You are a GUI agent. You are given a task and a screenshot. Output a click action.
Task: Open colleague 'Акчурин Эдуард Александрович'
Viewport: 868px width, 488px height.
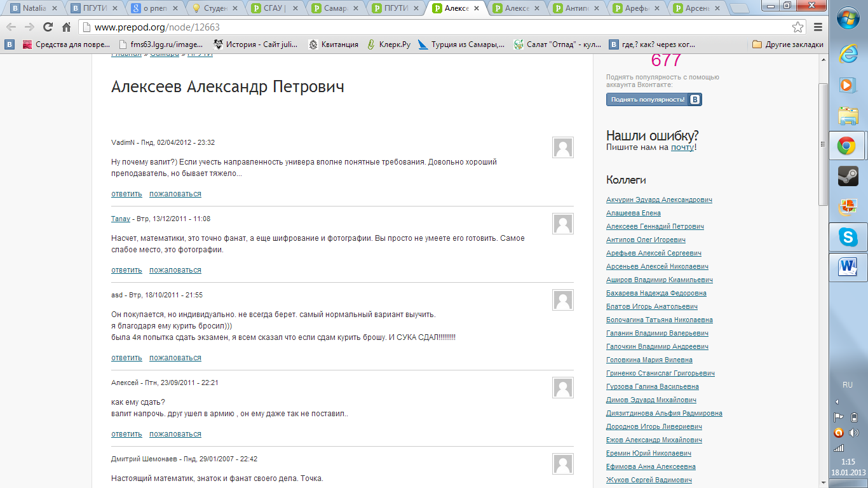point(659,200)
